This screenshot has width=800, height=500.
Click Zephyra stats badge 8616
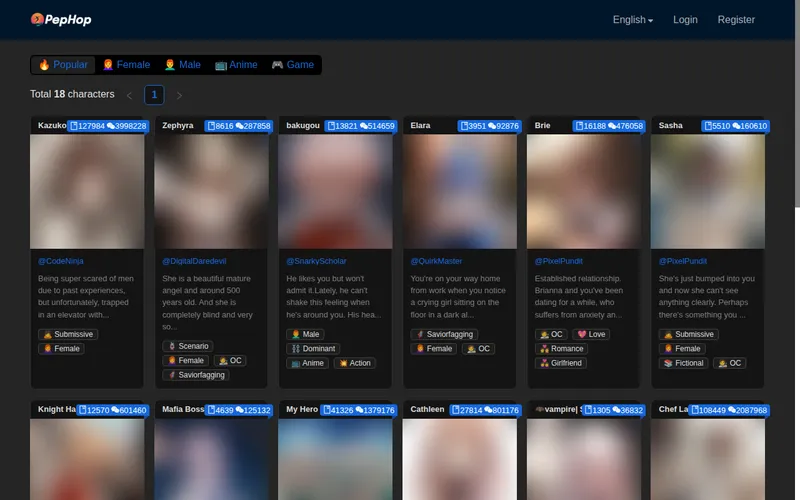pyautogui.click(x=238, y=126)
